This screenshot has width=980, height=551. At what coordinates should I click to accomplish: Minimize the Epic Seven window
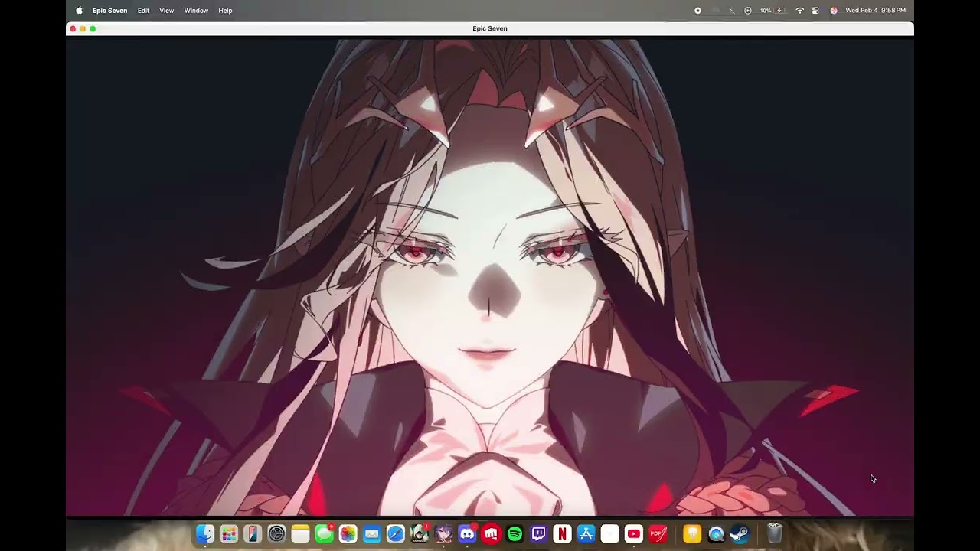click(83, 29)
